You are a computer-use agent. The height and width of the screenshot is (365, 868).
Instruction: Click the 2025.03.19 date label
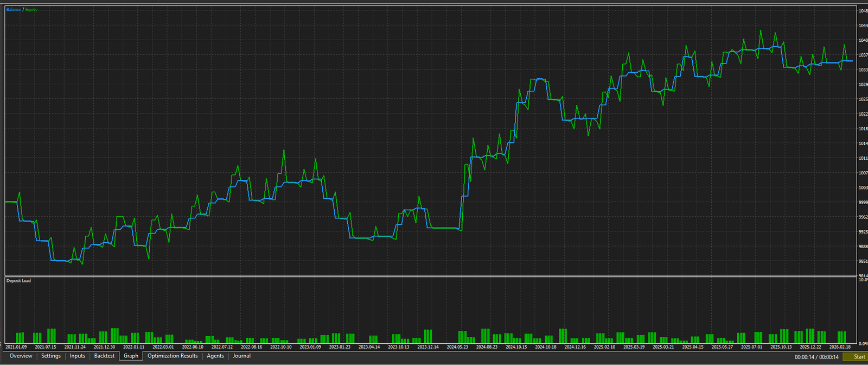(634, 347)
